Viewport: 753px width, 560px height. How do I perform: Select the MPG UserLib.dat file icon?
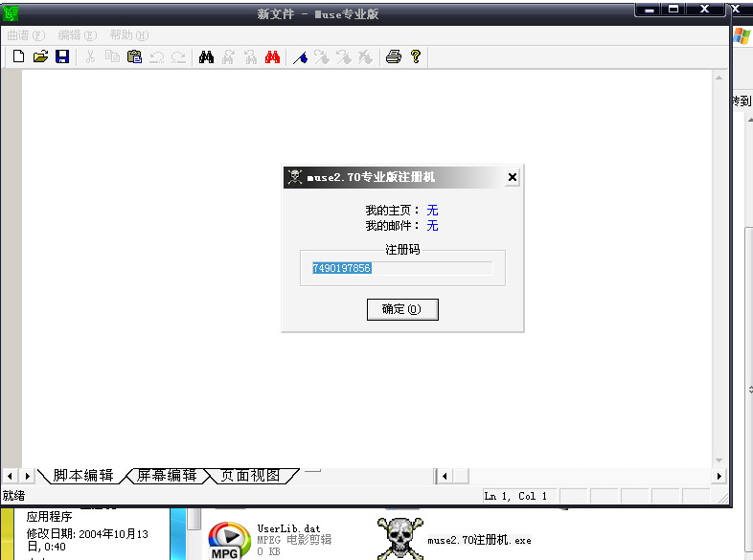click(230, 540)
